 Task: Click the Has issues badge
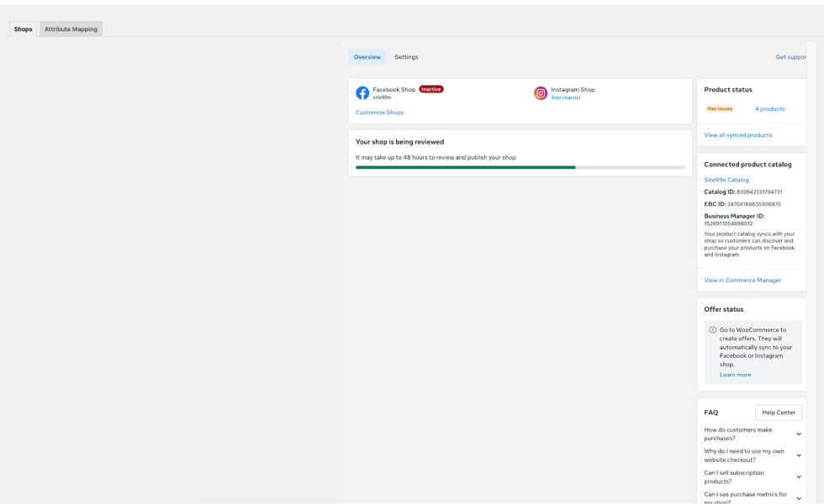(x=720, y=108)
